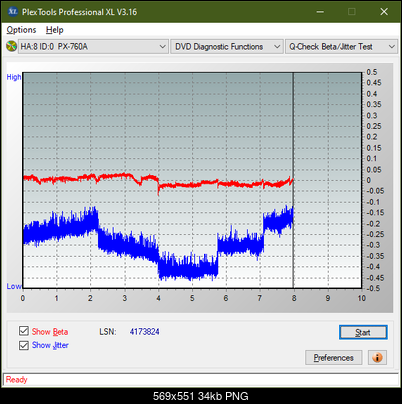This screenshot has height=404, width=402.
Task: Click the Low label on the graph axis
Action: (14, 286)
